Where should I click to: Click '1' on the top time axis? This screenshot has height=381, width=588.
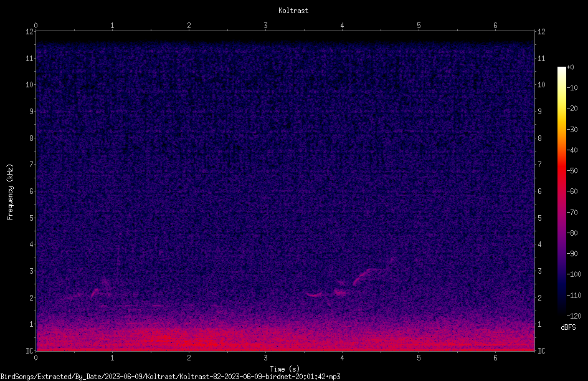pyautogui.click(x=112, y=26)
